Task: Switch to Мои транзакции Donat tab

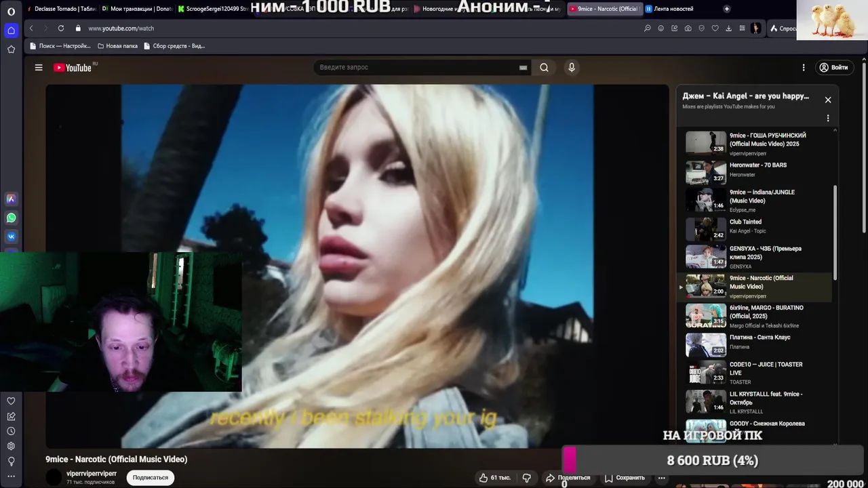Action: 138,9
